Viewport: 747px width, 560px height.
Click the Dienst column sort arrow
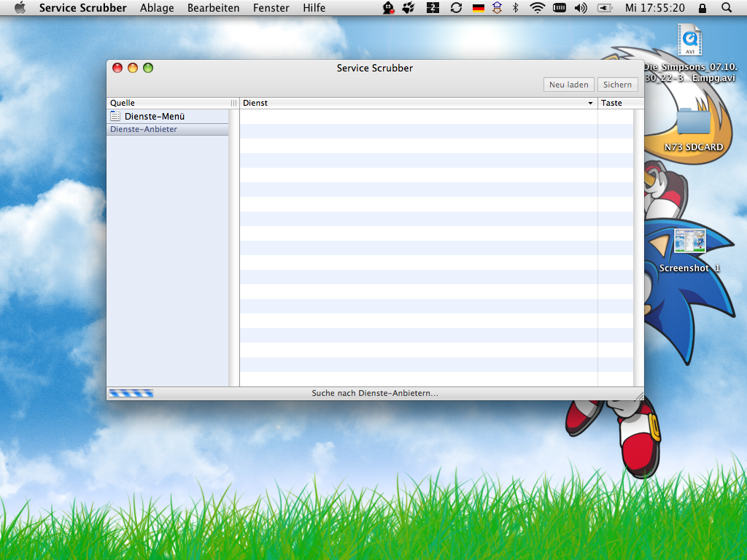point(590,104)
